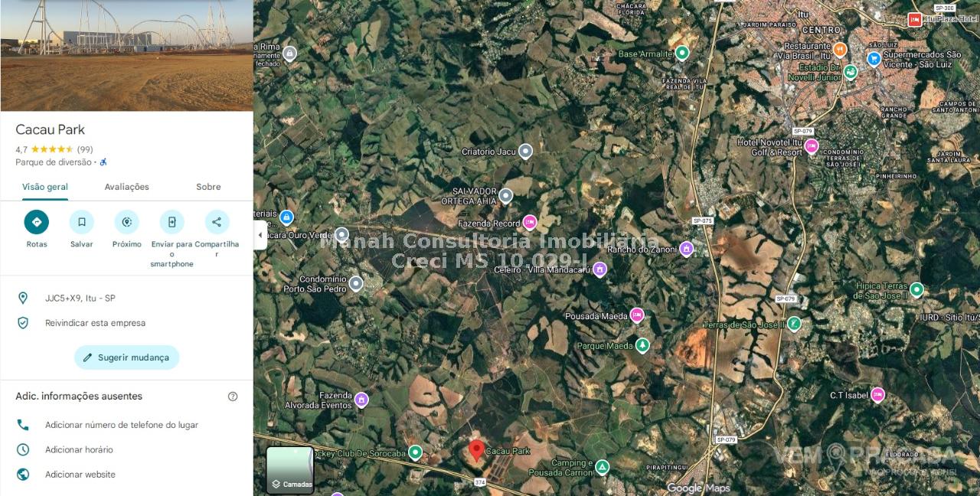Click the Sugerir mudança button
Viewport: 980px width, 496px height.
click(126, 357)
